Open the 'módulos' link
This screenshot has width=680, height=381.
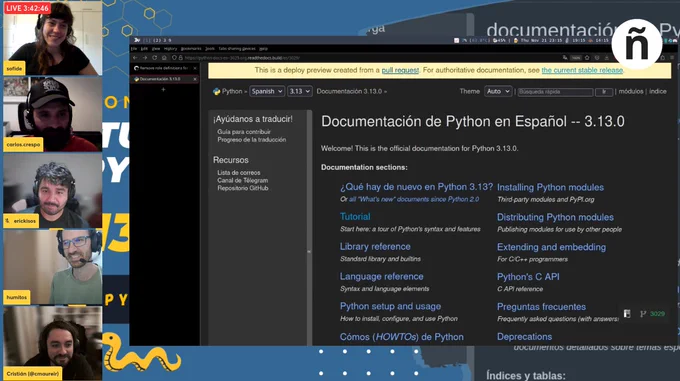631,91
